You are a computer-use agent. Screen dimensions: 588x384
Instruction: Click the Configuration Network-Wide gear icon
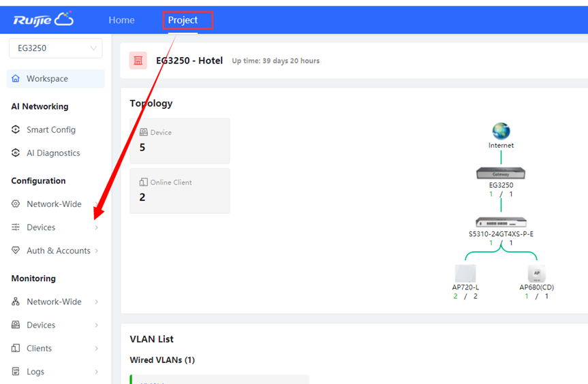(x=16, y=204)
